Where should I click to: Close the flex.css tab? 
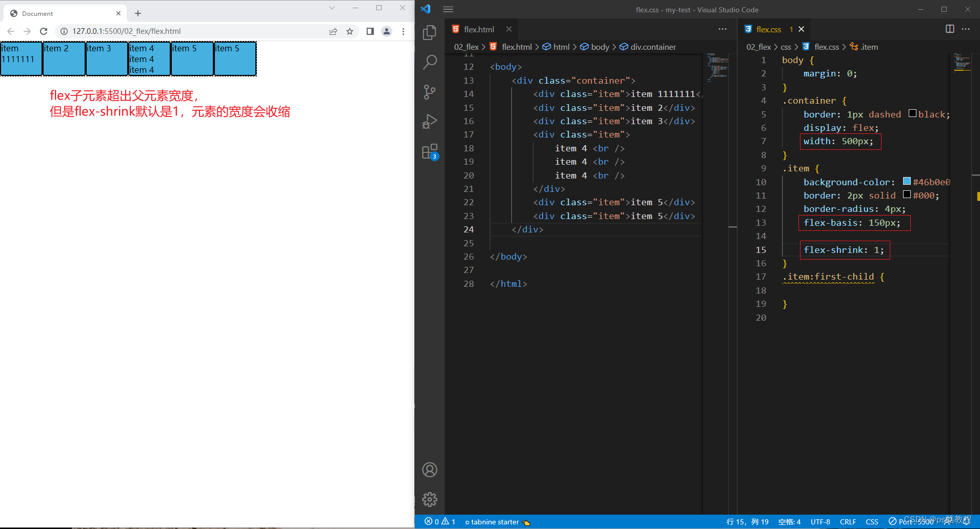(802, 29)
